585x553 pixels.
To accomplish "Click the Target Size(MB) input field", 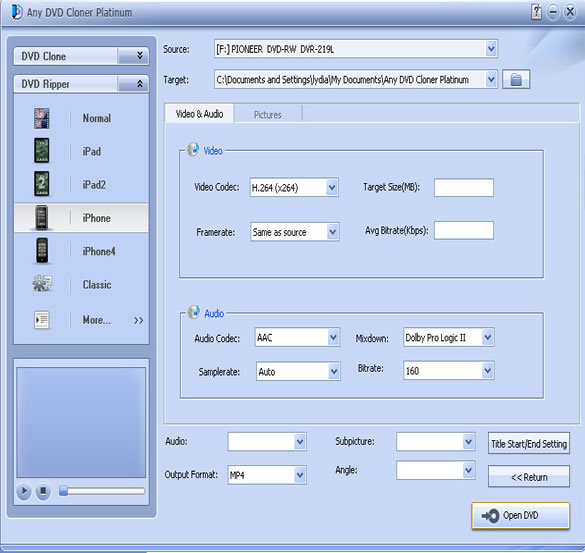I will coord(464,187).
